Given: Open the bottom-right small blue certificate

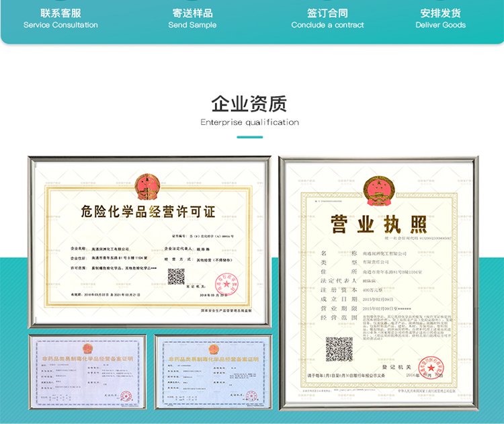Looking at the screenshot, I should tap(212, 371).
